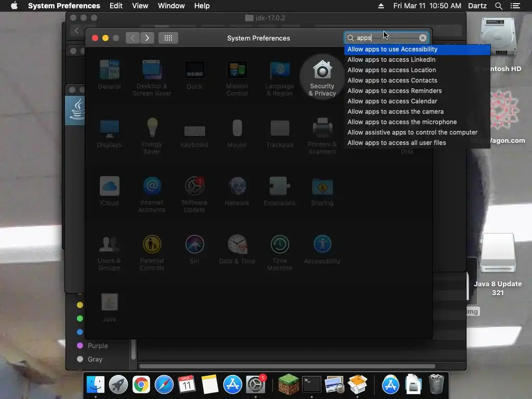Viewport: 532px width, 399px height.
Task: Click the horizontal scrollbar in Finder window
Action: pyautogui.click(x=287, y=366)
